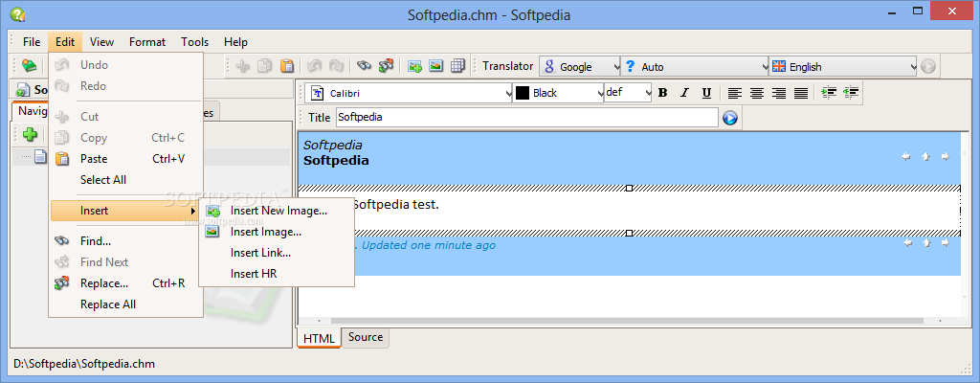Click the Align Right icon
The width and height of the screenshot is (980, 383).
[779, 93]
